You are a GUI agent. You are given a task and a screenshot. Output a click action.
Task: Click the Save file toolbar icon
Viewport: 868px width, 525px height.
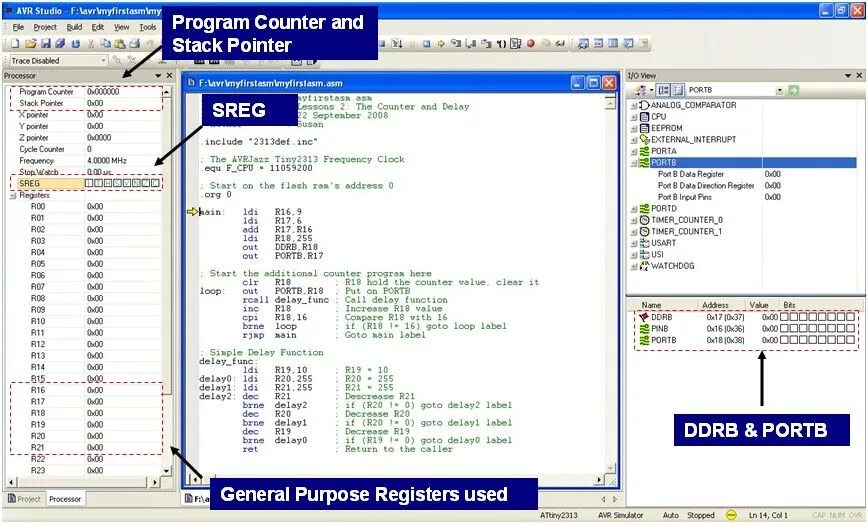coord(45,44)
